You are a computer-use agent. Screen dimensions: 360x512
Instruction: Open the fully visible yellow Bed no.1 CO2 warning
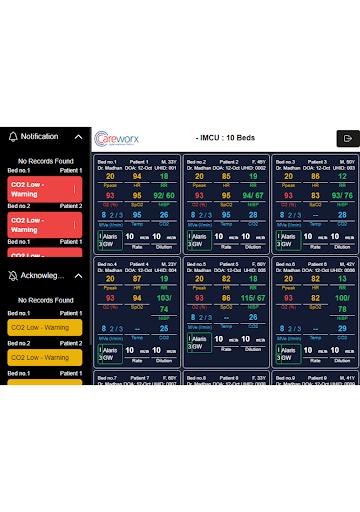(x=45, y=327)
